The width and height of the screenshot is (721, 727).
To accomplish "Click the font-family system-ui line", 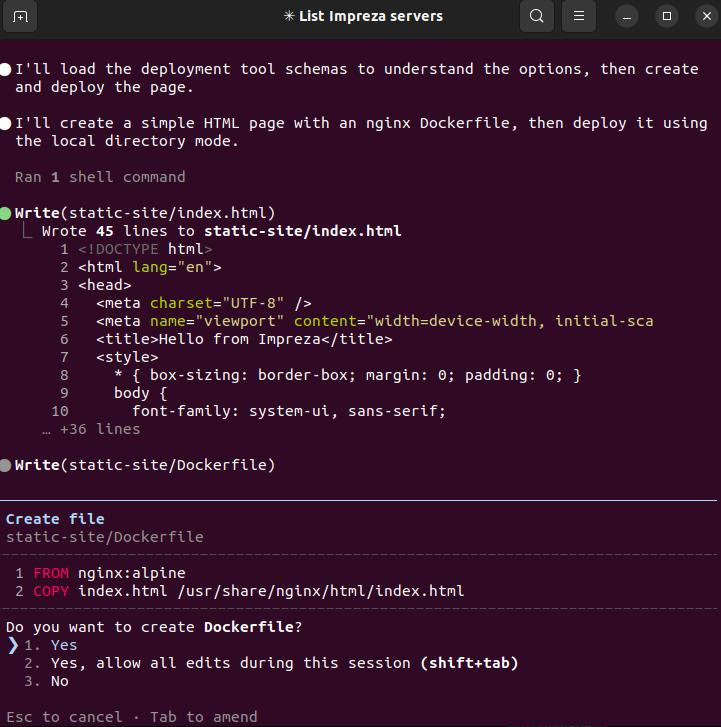I will click(289, 411).
